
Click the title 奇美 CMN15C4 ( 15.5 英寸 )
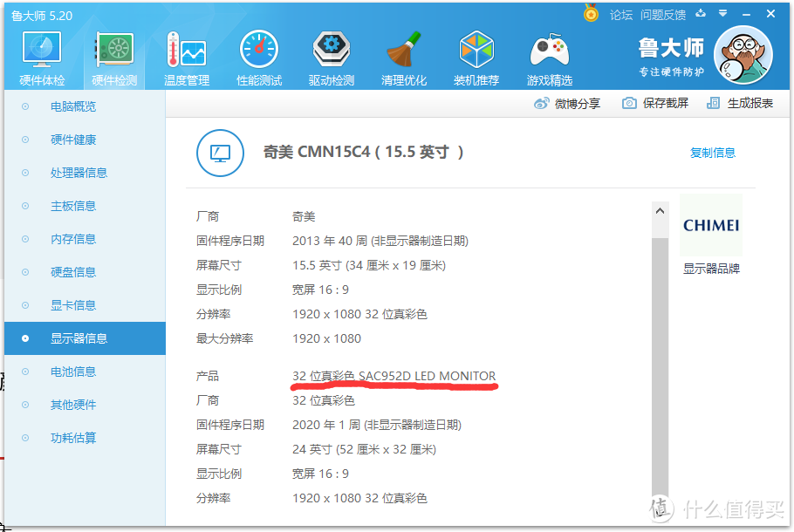coord(363,152)
